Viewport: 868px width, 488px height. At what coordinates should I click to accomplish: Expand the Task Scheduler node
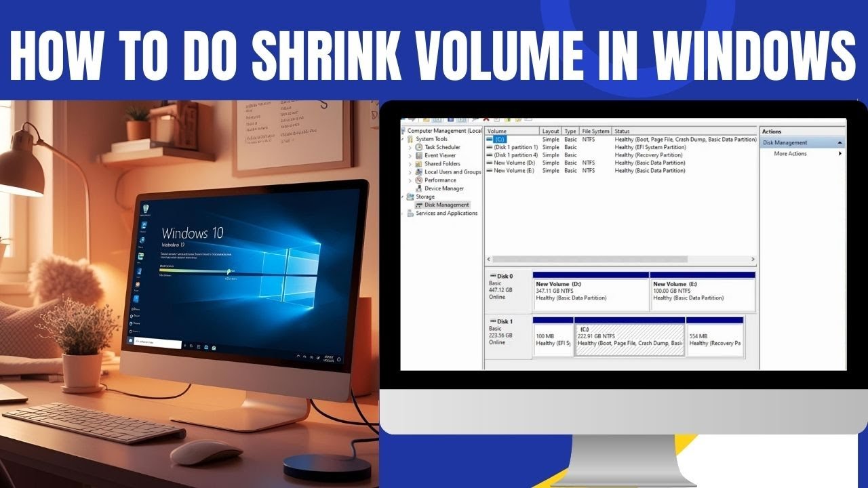tap(410, 147)
